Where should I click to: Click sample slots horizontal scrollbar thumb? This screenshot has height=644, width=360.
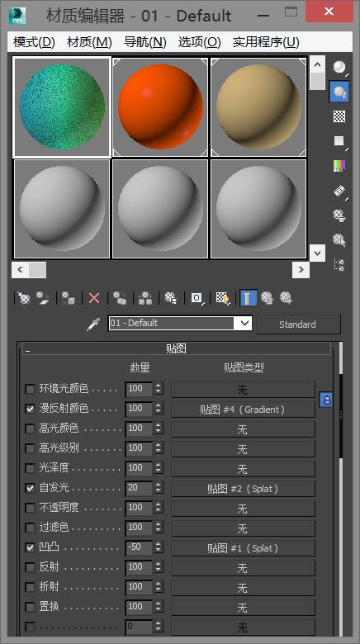click(37, 270)
